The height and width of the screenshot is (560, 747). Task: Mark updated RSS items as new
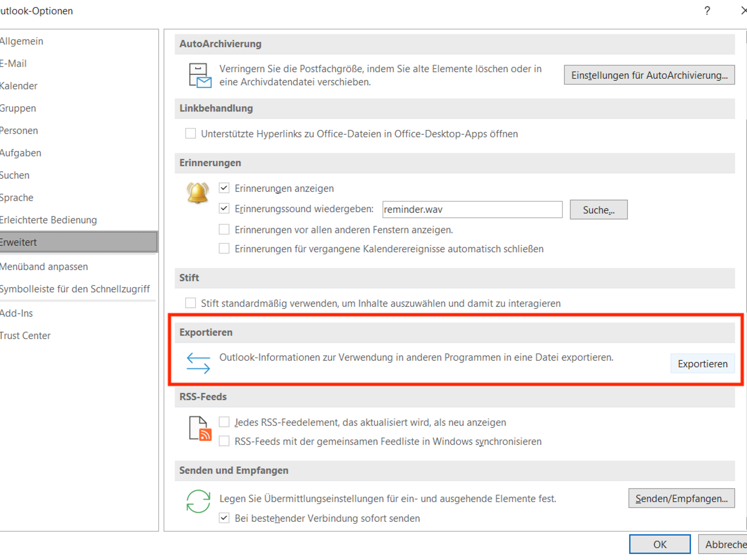(x=224, y=422)
